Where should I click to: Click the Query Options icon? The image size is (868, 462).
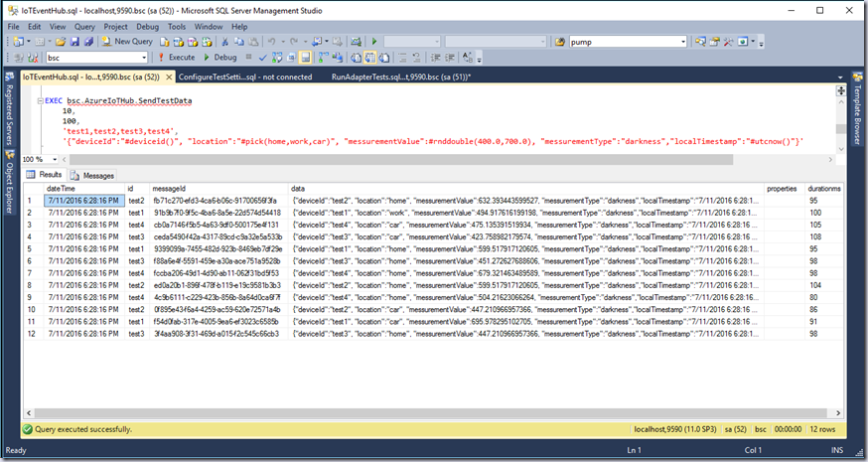click(291, 57)
